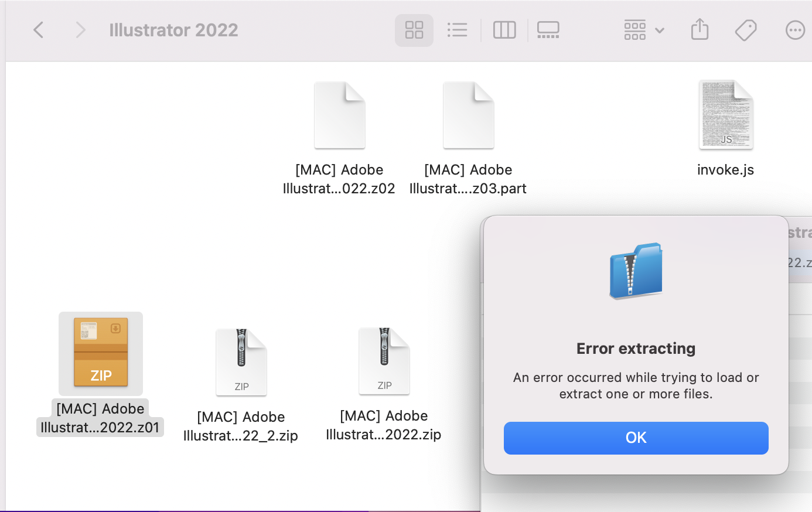The image size is (812, 512).
Task: Go forward with the Finder forward arrow
Action: coord(80,30)
